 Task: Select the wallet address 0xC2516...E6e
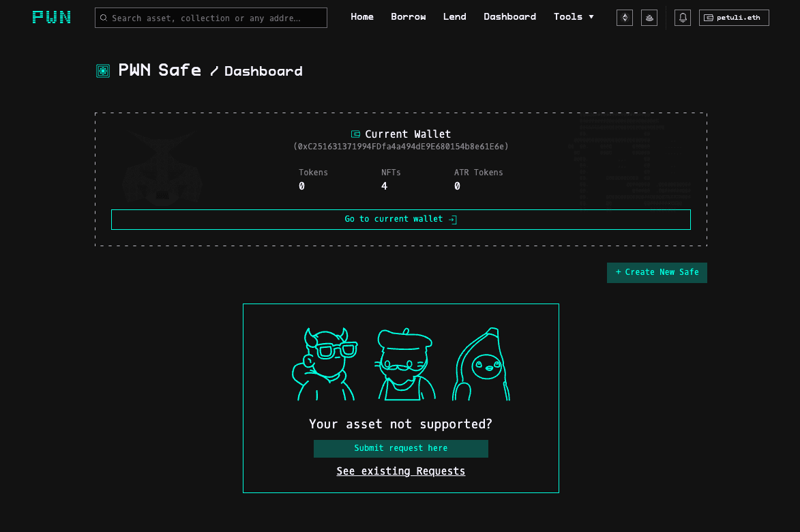401,147
